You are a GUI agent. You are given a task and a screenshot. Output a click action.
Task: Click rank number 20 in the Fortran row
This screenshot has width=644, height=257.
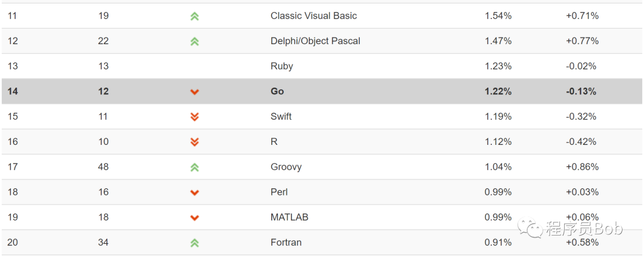[13, 242]
